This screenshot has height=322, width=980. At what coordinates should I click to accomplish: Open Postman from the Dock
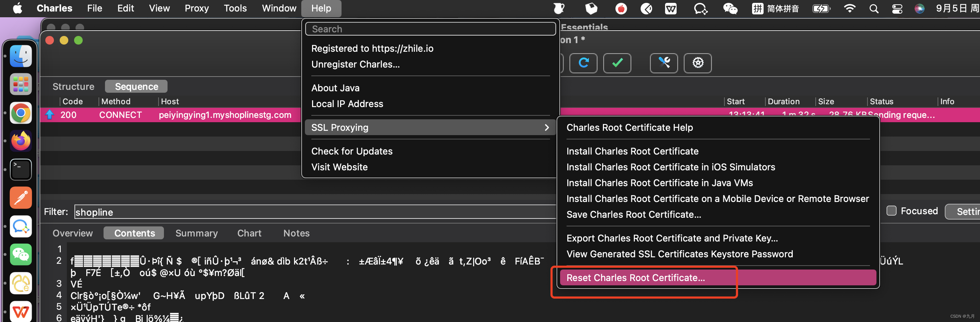[x=20, y=198]
